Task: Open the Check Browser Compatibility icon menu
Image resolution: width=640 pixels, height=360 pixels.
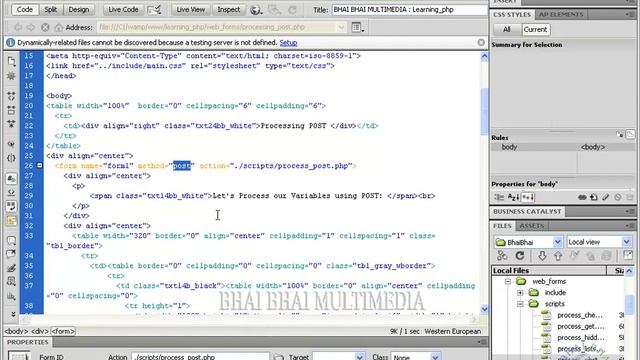Action: click(x=154, y=10)
